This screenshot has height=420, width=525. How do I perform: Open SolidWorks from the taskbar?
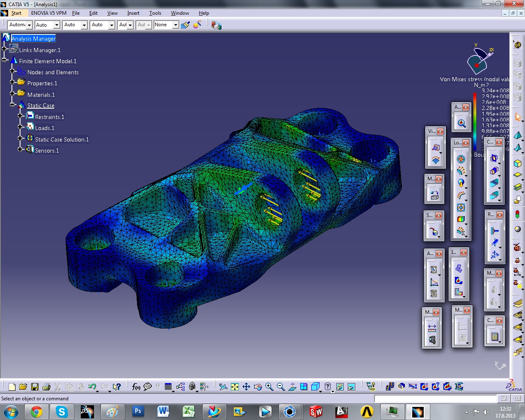(316, 411)
